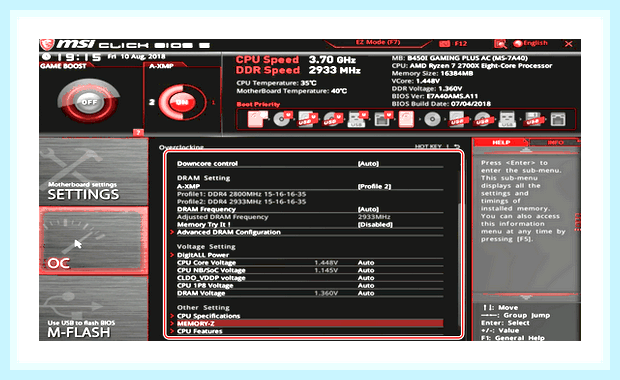
Task: Open the OC section in sidebar
Action: [94, 240]
